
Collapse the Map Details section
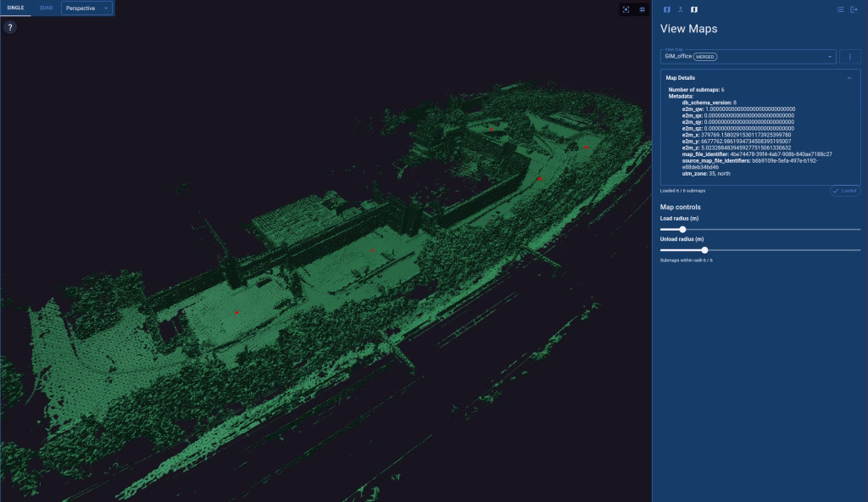click(x=849, y=78)
